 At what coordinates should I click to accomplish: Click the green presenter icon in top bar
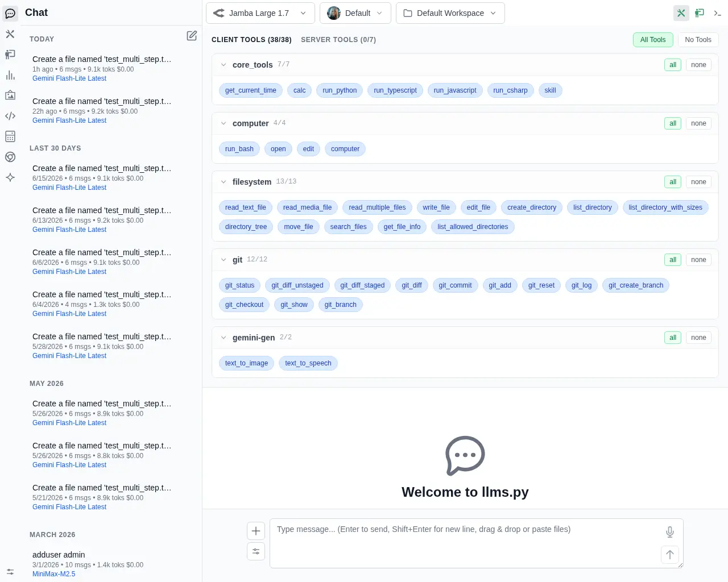tap(700, 13)
